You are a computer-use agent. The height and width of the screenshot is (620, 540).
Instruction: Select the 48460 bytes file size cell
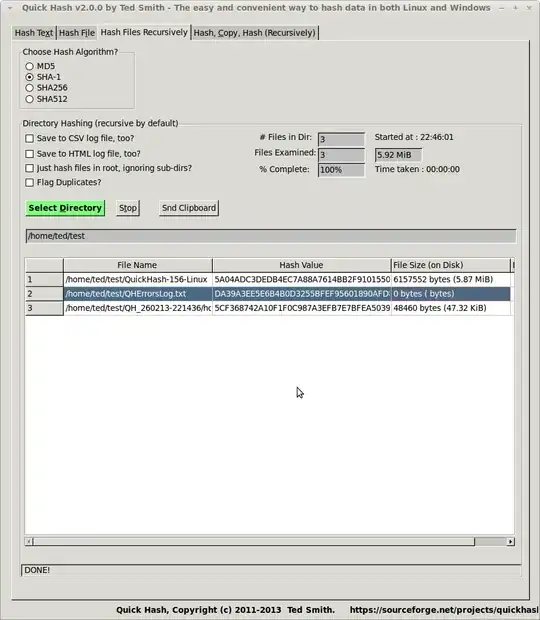pyautogui.click(x=451, y=308)
